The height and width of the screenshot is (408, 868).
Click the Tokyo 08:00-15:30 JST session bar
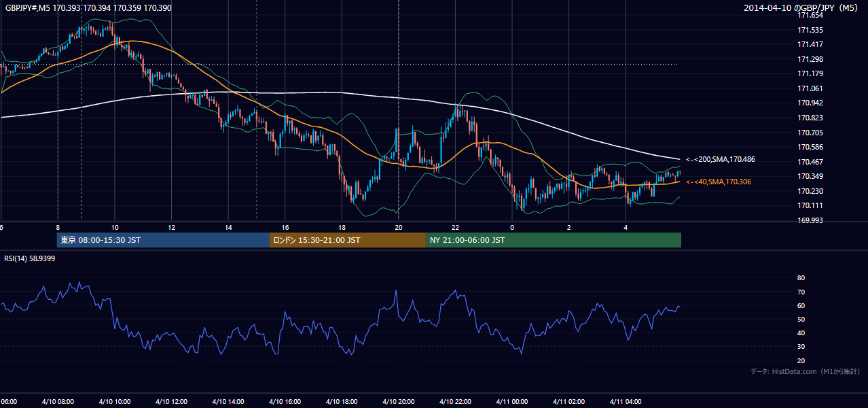pos(163,240)
